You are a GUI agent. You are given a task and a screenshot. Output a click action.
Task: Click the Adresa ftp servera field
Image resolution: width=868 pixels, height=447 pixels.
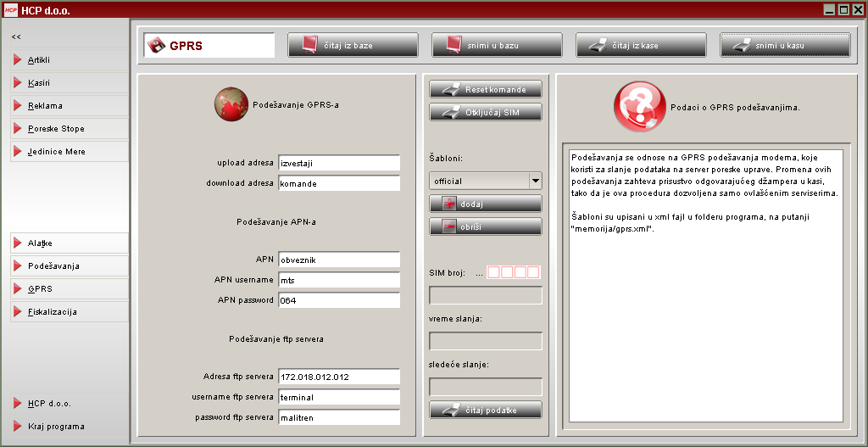(x=339, y=377)
